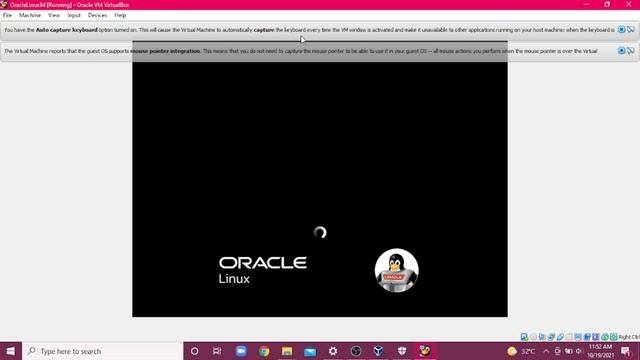The image size is (640, 360).
Task: Open Task View on the taskbar
Action: click(217, 351)
